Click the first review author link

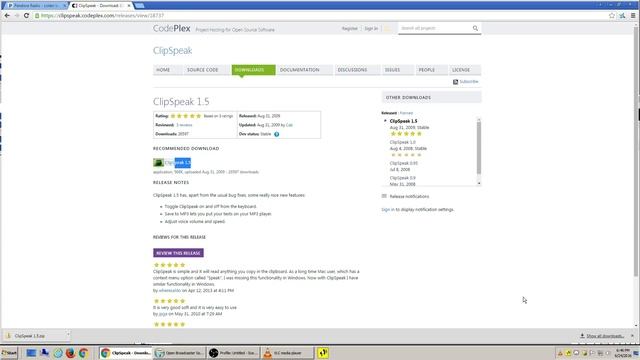[x=170, y=291]
